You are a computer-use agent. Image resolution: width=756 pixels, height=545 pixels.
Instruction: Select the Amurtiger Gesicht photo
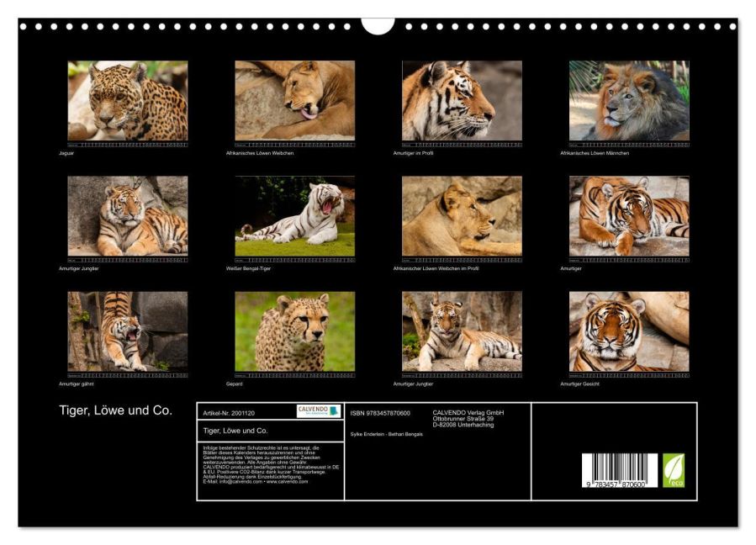(629, 331)
